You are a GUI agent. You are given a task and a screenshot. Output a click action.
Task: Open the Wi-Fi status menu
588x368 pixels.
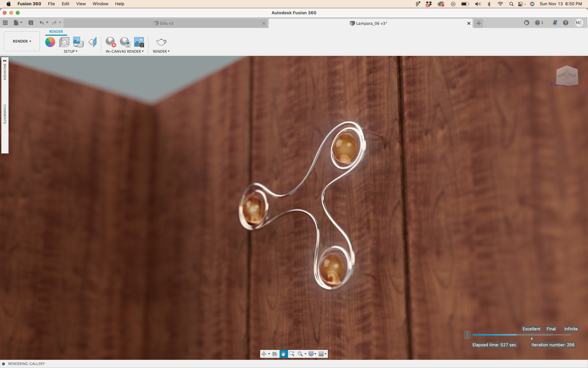(500, 4)
